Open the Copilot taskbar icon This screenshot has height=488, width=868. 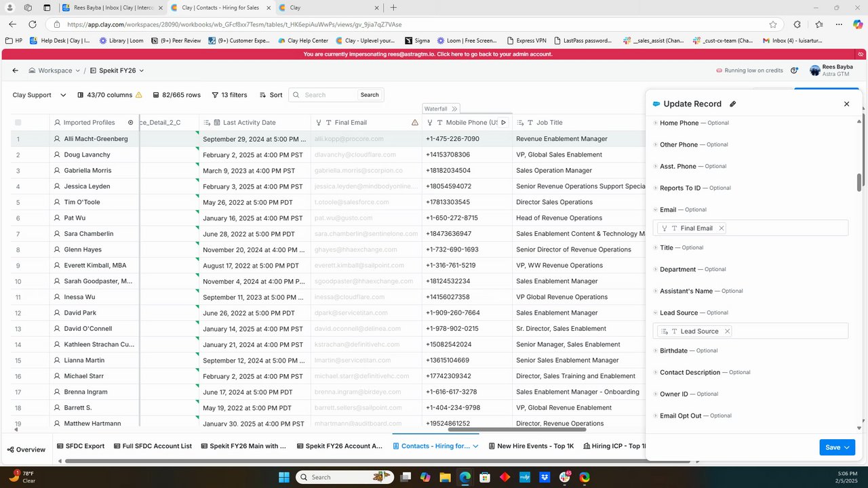coord(425,477)
